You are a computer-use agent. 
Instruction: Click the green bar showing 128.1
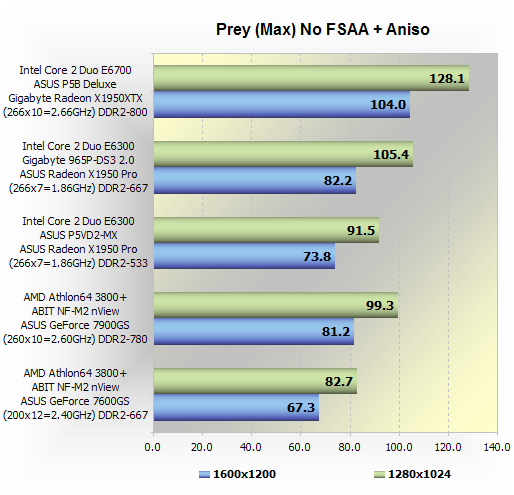coord(311,78)
